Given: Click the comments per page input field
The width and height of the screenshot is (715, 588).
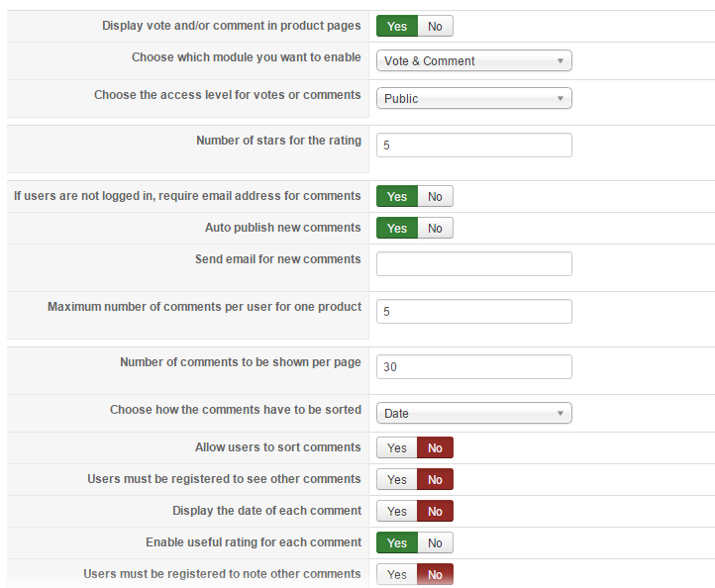Looking at the screenshot, I should pyautogui.click(x=473, y=367).
